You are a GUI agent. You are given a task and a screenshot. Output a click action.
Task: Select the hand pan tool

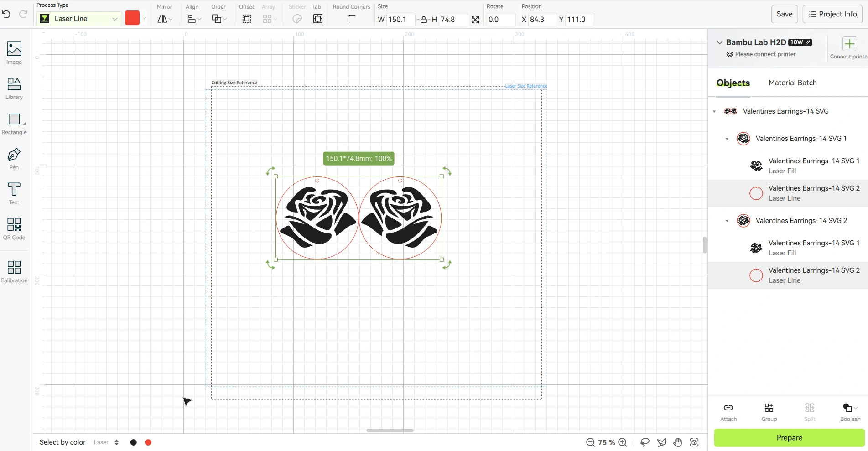678,442
